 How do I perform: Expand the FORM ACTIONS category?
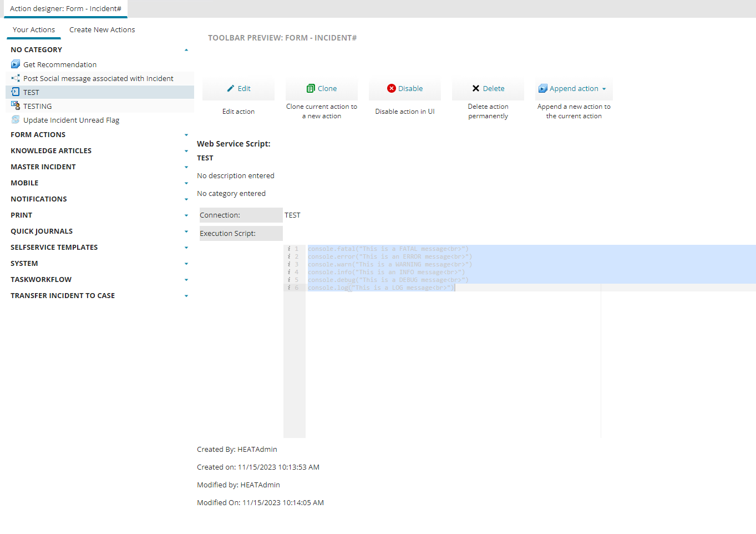tap(186, 135)
